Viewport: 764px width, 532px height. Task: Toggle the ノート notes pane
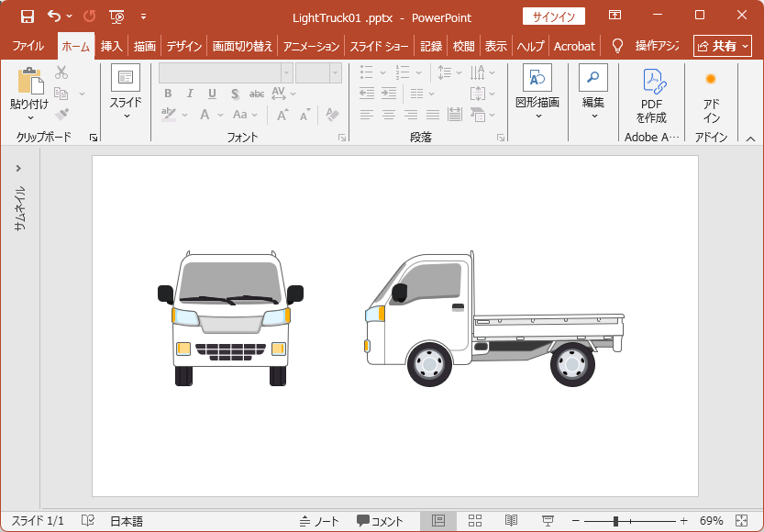(x=319, y=521)
